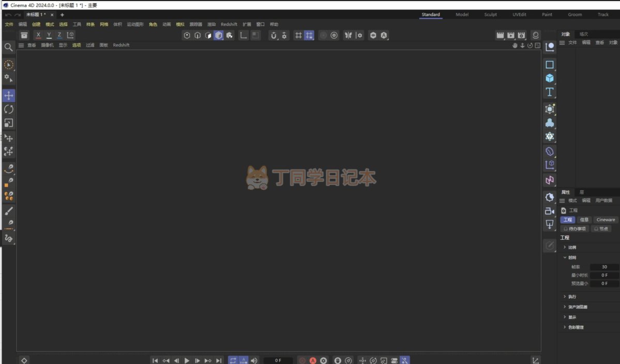Toggle timeline sound playback speaker
This screenshot has height=364, width=620.
tap(254, 360)
